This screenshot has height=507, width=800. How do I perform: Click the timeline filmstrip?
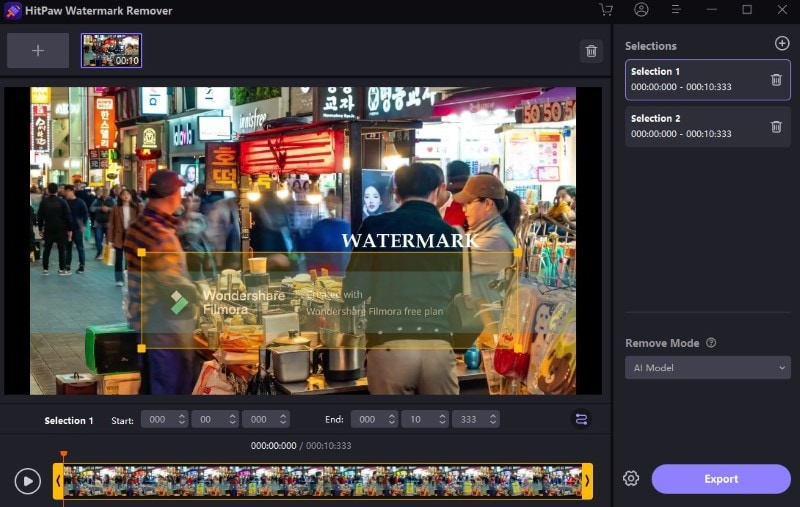coord(322,481)
